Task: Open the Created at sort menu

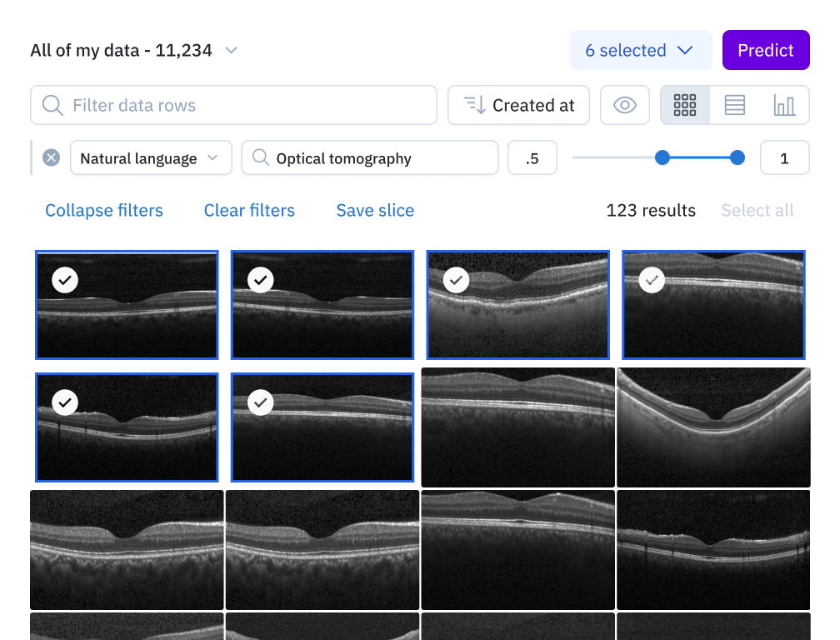Action: coord(518,106)
